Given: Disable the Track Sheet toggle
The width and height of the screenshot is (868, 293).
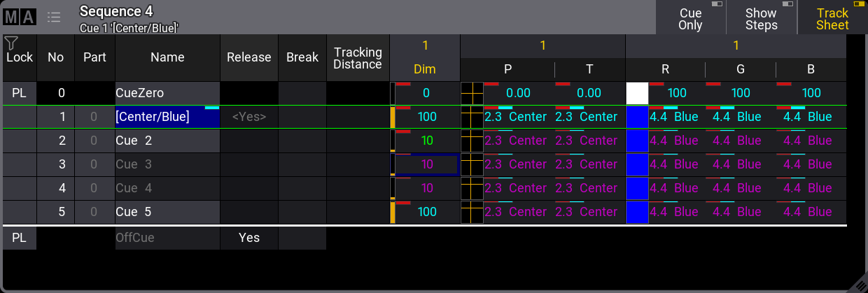Looking at the screenshot, I should pyautogui.click(x=832, y=18).
